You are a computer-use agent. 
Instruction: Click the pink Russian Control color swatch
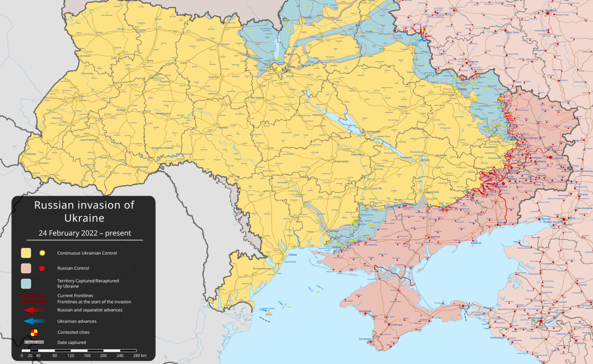[26, 268]
